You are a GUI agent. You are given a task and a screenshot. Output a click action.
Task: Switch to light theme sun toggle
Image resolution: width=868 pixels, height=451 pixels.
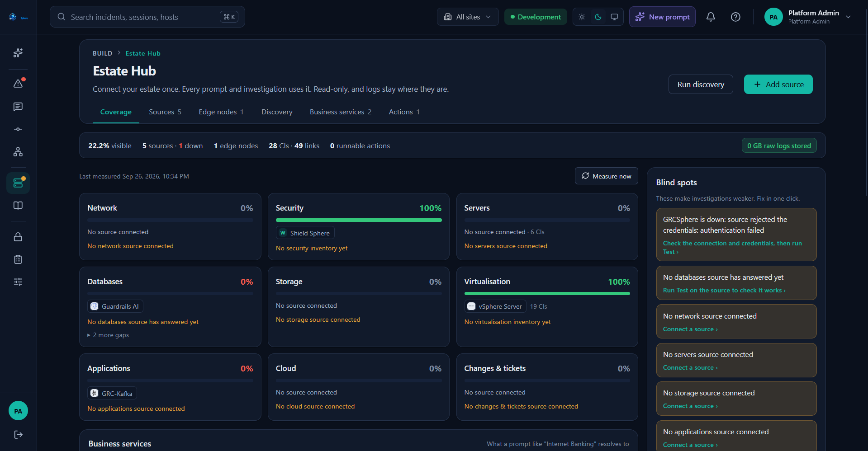pos(582,17)
